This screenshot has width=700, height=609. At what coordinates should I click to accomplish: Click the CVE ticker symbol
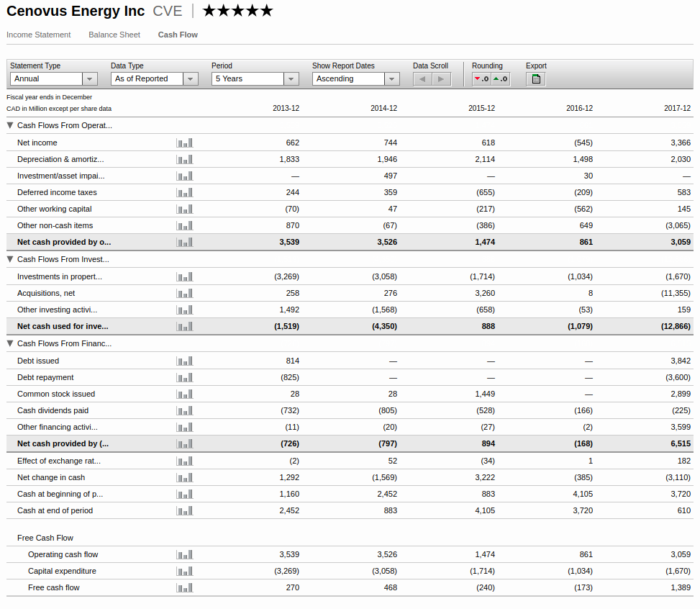(x=168, y=12)
